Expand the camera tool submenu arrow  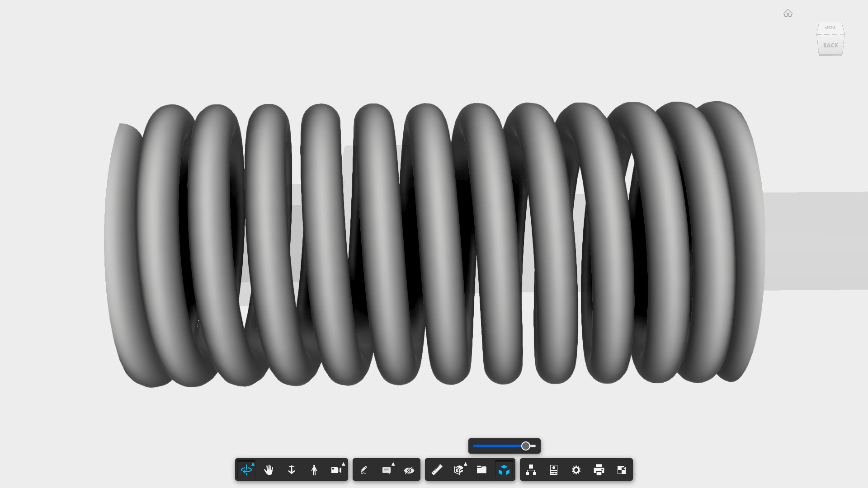[x=344, y=464]
